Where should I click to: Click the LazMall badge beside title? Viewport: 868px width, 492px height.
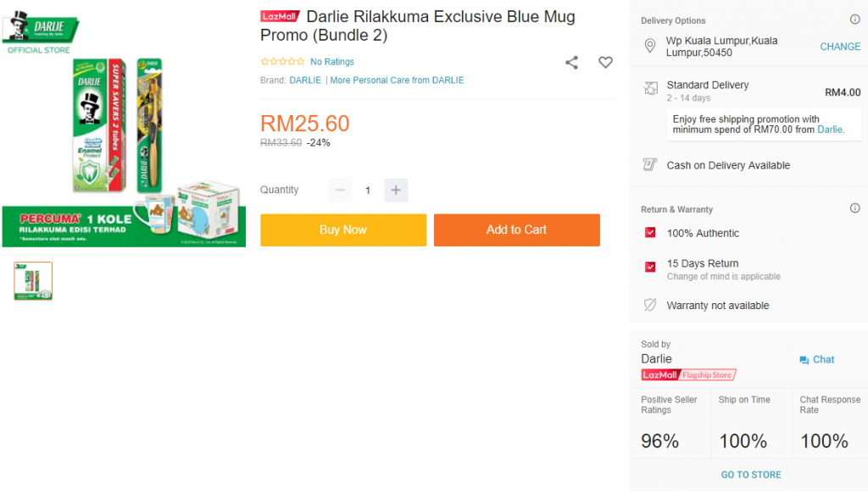281,17
